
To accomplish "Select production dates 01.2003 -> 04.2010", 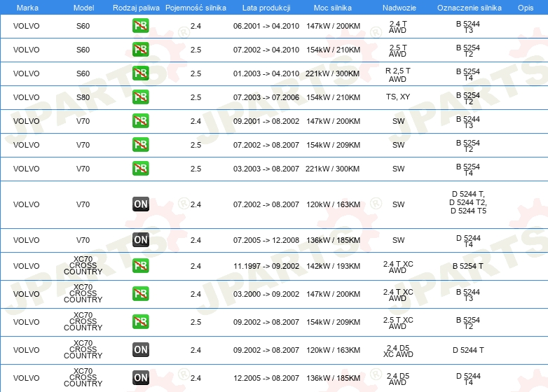I will click(x=266, y=73).
